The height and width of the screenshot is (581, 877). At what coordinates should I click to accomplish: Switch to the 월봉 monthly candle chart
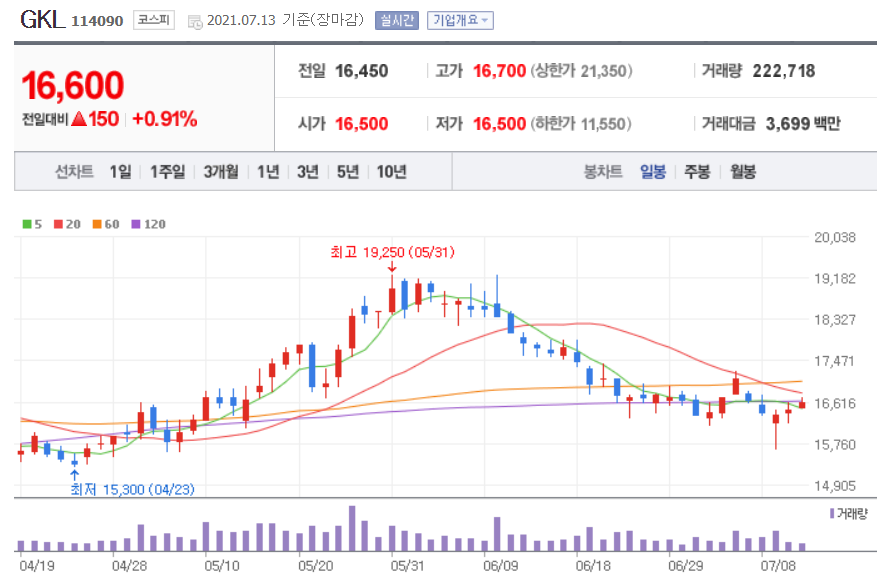click(x=743, y=172)
